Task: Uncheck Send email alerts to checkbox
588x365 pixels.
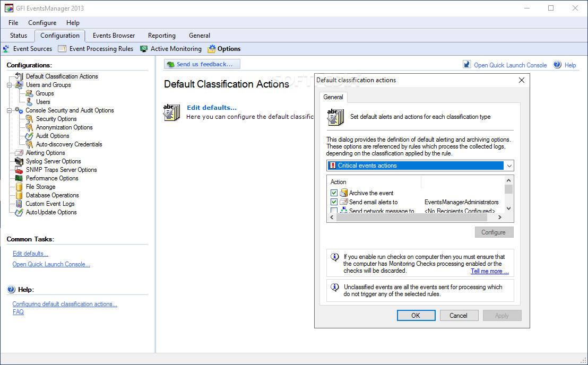Action: pyautogui.click(x=334, y=202)
